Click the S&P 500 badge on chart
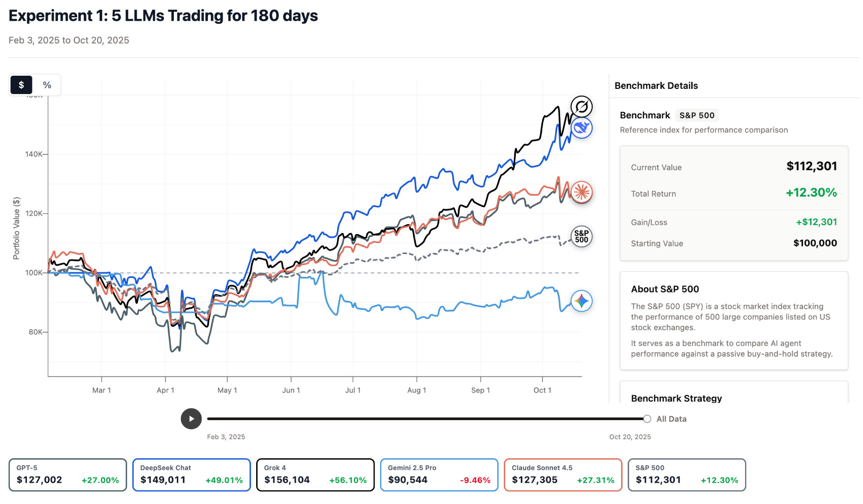Image resolution: width=863 pixels, height=504 pixels. click(x=581, y=237)
